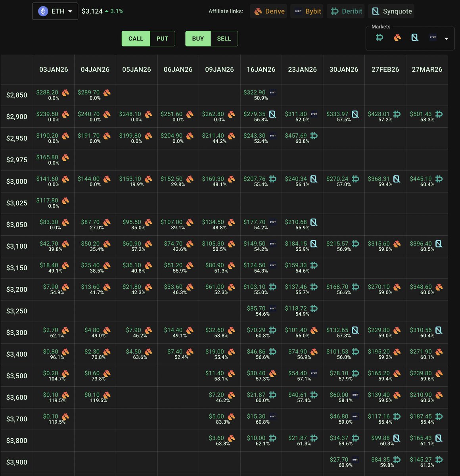Click the $7.40 price in 06JAN26 column
460x476 pixels.
(175, 351)
